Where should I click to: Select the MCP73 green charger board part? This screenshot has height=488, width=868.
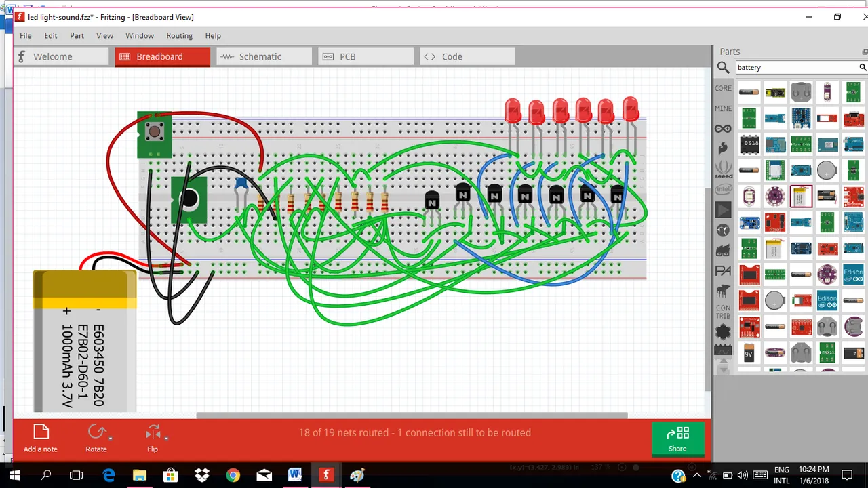pyautogui.click(x=749, y=249)
